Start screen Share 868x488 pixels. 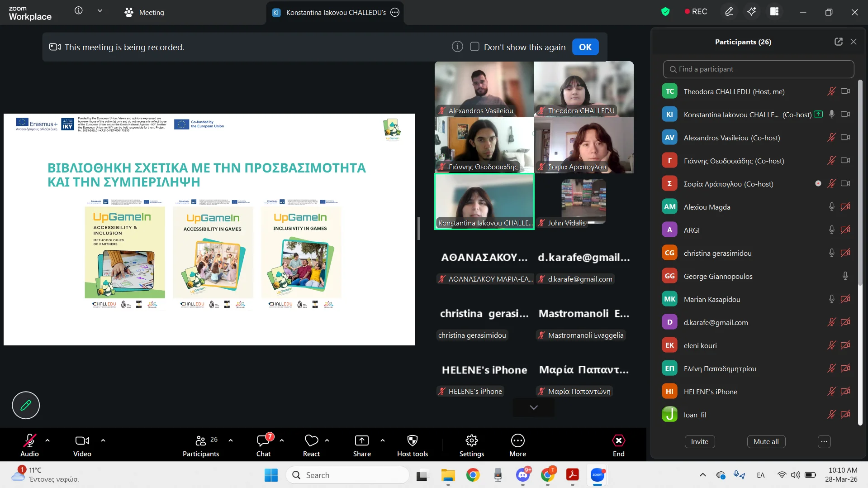click(x=362, y=445)
